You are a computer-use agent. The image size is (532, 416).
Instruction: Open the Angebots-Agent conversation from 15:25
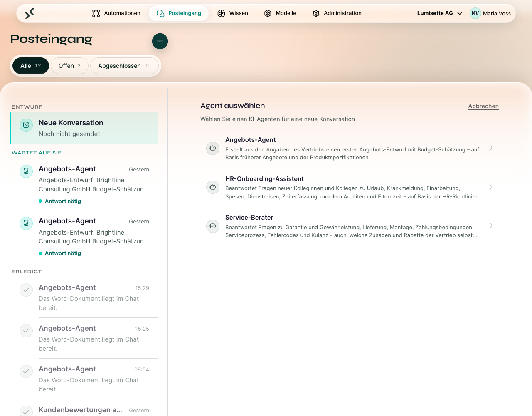pyautogui.click(x=84, y=338)
